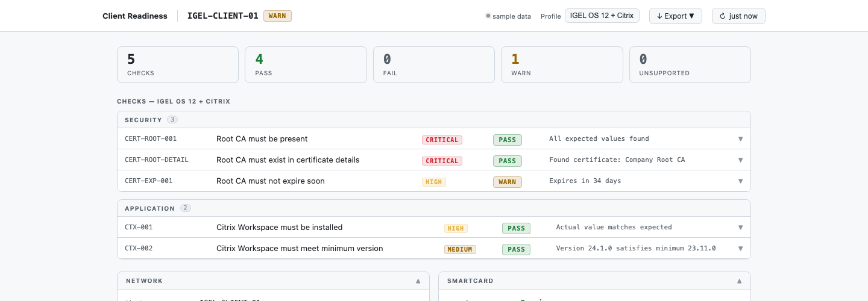868x301 pixels.
Task: Collapse the Smartcard panel
Action: [740, 281]
